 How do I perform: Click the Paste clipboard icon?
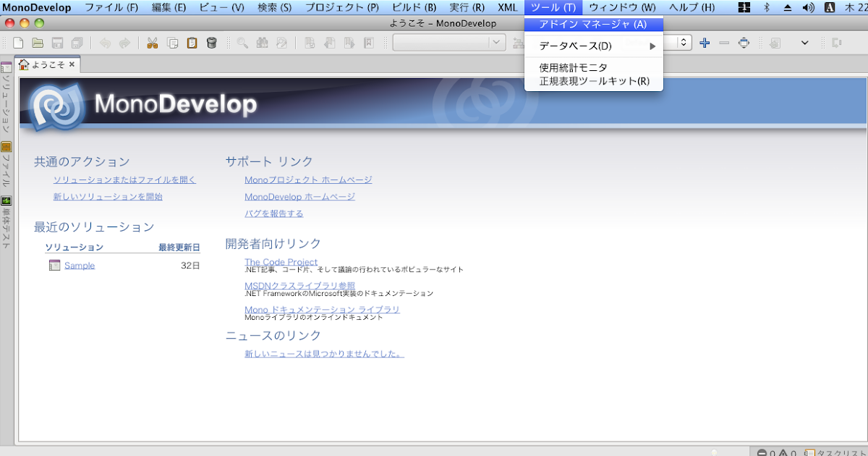pyautogui.click(x=192, y=43)
